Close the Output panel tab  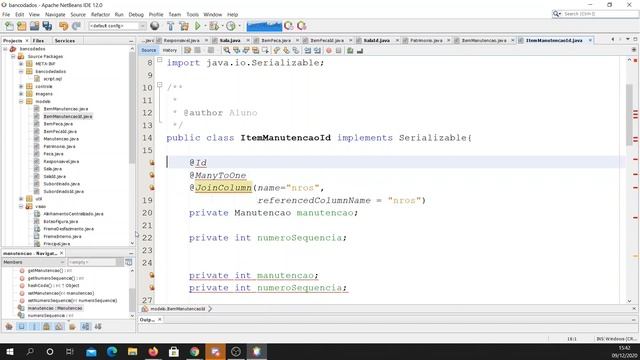pos(160,320)
